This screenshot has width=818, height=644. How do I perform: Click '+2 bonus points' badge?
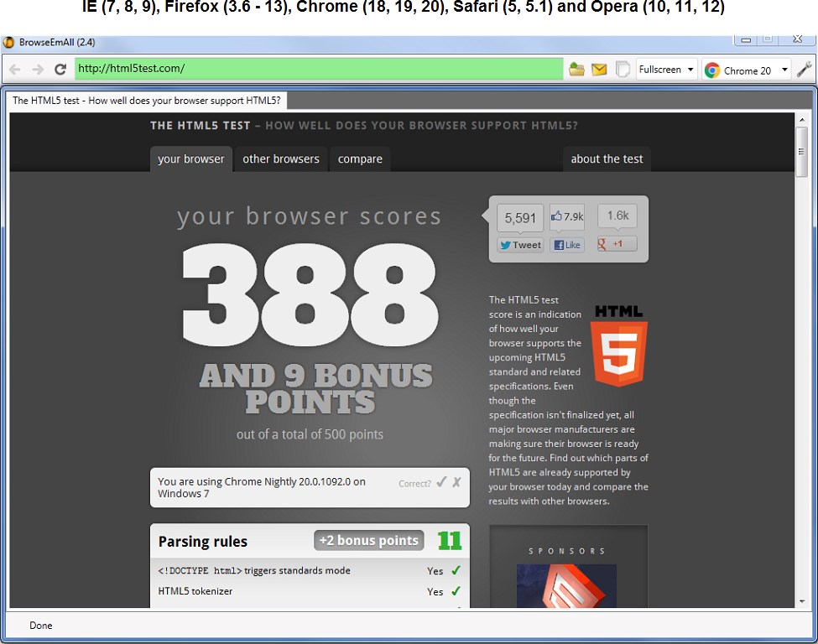click(369, 541)
